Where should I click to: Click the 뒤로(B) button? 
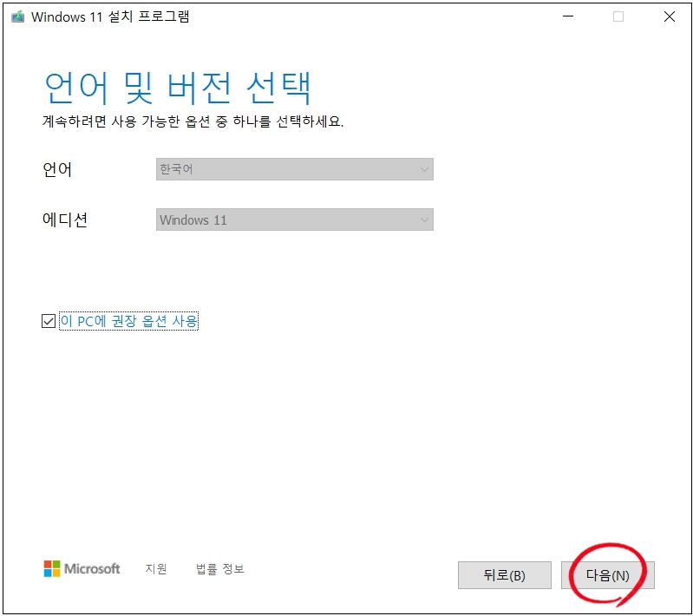click(504, 575)
